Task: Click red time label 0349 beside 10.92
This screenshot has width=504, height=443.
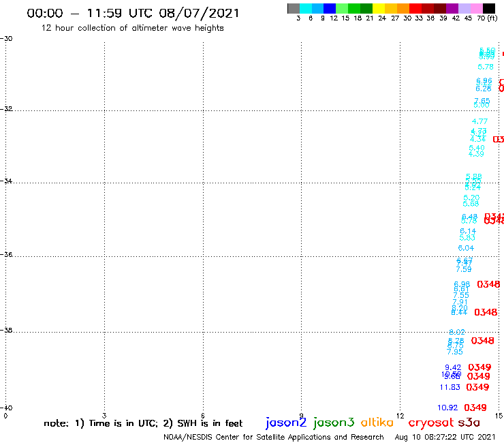Action: click(475, 408)
